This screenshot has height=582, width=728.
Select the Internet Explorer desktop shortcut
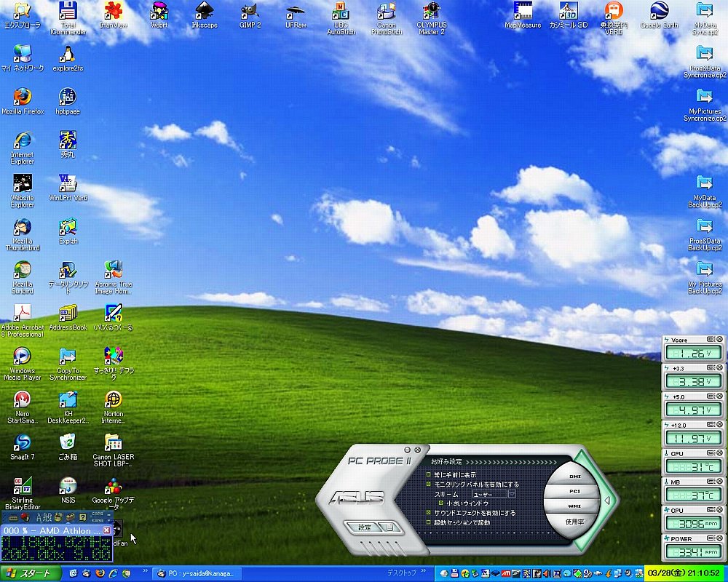[23, 148]
